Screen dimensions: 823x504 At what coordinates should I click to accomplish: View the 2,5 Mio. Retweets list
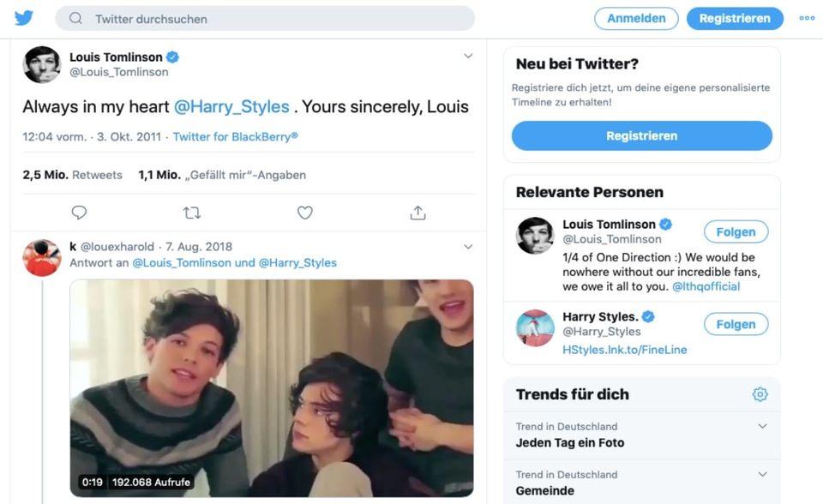pos(73,175)
